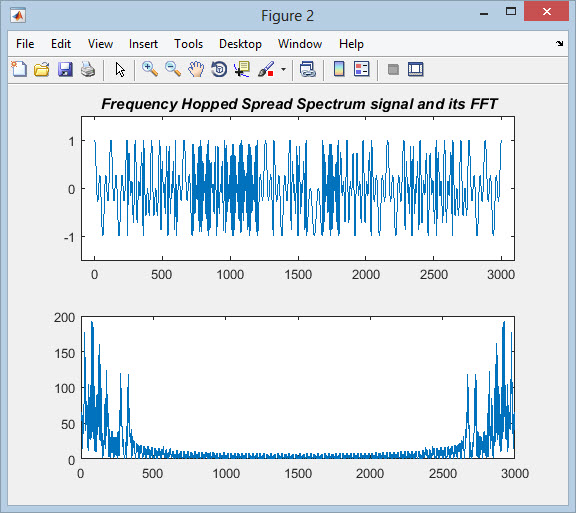Click the dock figure arrow at menu bar end
This screenshot has width=576, height=513.
coord(559,44)
